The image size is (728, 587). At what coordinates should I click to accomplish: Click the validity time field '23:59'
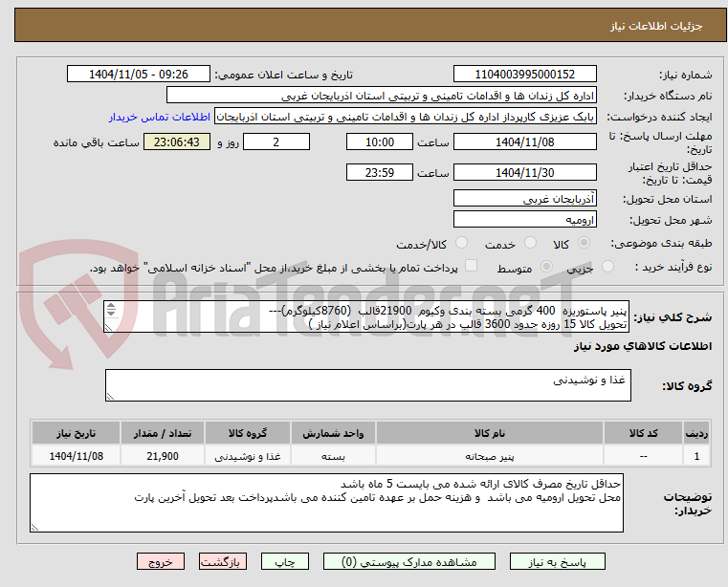380,173
